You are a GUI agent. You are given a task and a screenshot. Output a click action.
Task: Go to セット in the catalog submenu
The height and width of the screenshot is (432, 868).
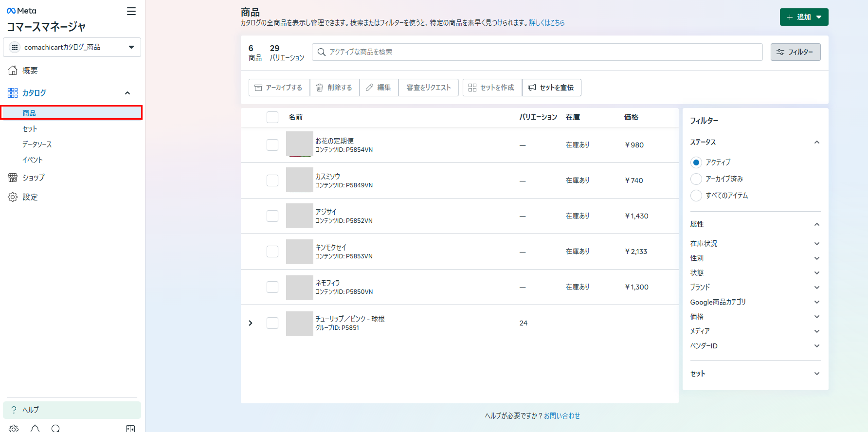(30, 129)
